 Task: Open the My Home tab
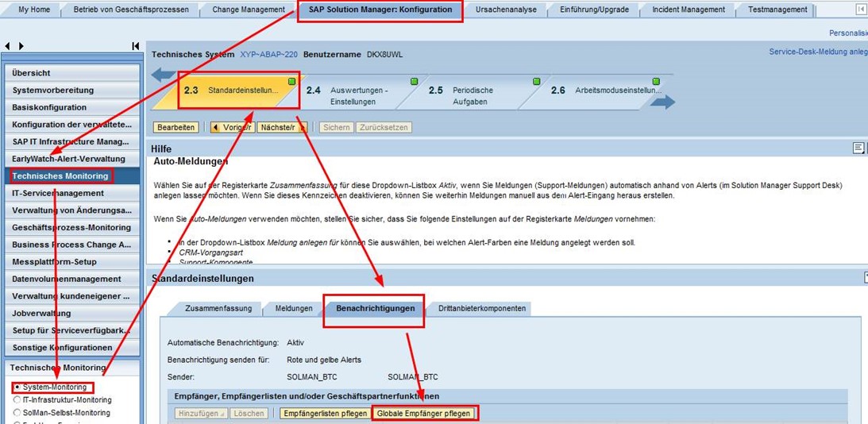[33, 10]
